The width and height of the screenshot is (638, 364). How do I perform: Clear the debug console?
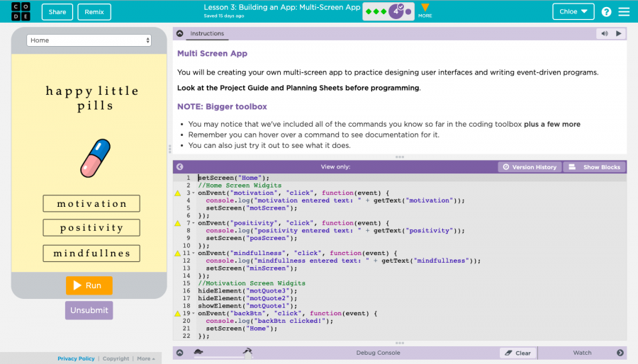tap(518, 353)
